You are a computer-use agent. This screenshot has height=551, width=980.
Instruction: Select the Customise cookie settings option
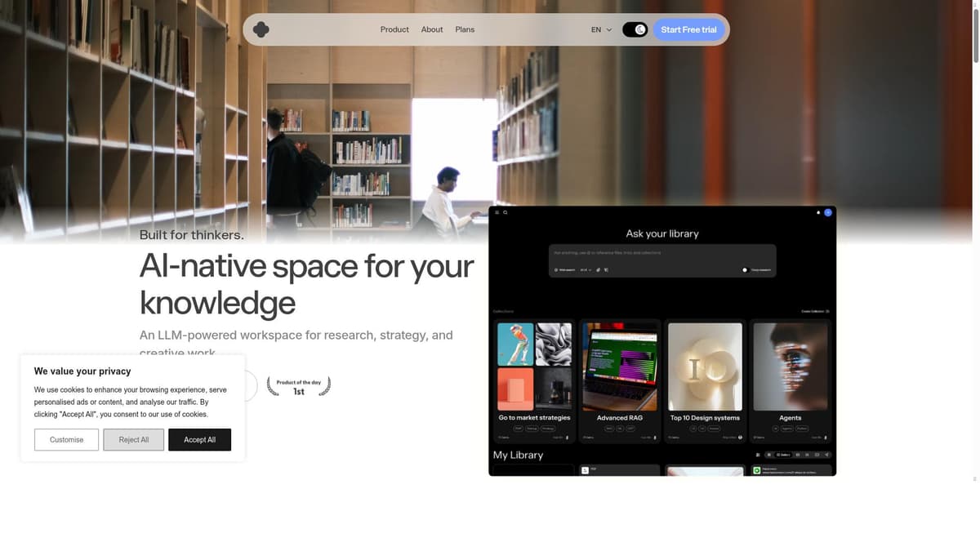point(66,439)
